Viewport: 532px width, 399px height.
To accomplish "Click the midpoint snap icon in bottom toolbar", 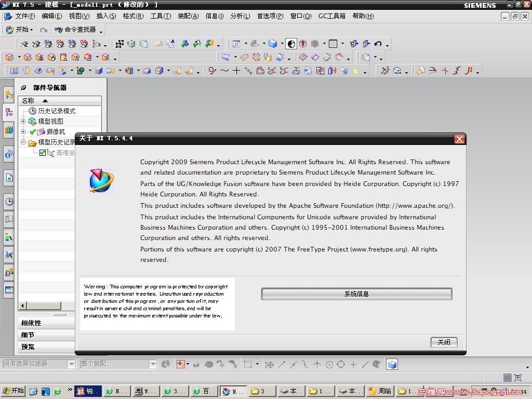I will 294,365.
